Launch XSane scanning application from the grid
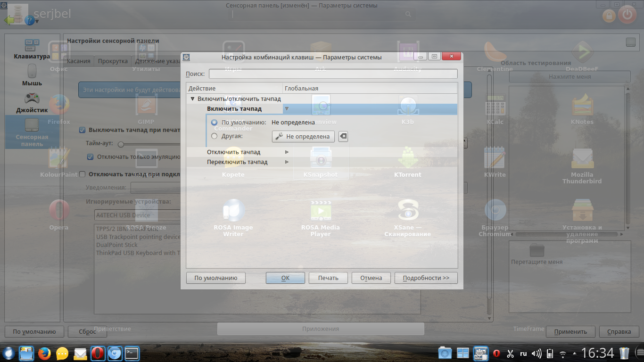 click(408, 218)
